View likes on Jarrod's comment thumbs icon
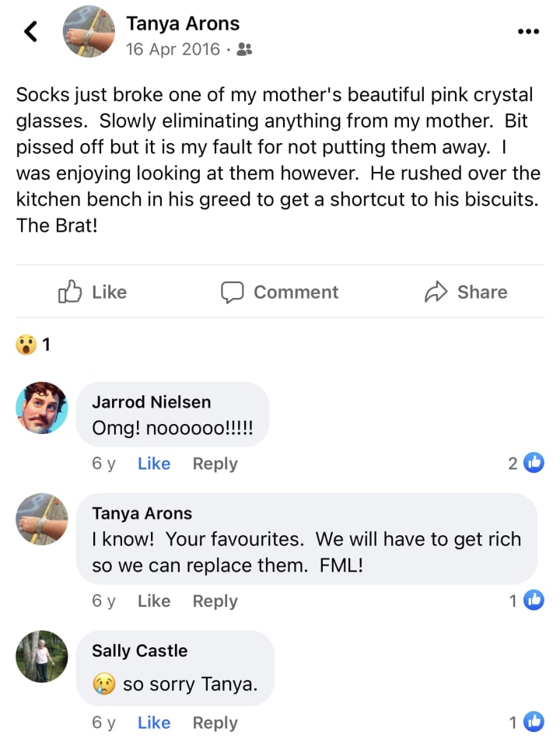The width and height of the screenshot is (560, 746). click(x=534, y=463)
